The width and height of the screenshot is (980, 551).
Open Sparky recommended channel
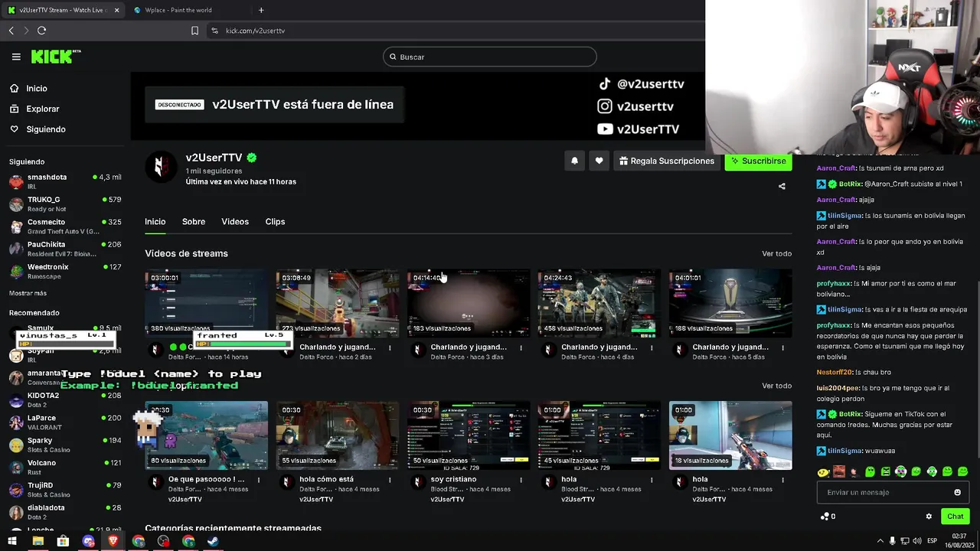[x=65, y=445]
